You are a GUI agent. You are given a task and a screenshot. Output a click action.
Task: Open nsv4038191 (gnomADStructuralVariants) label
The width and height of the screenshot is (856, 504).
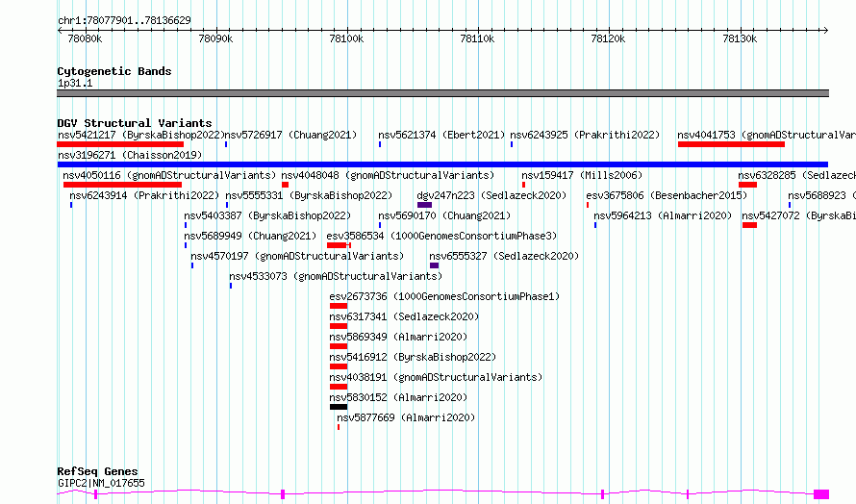coord(437,377)
